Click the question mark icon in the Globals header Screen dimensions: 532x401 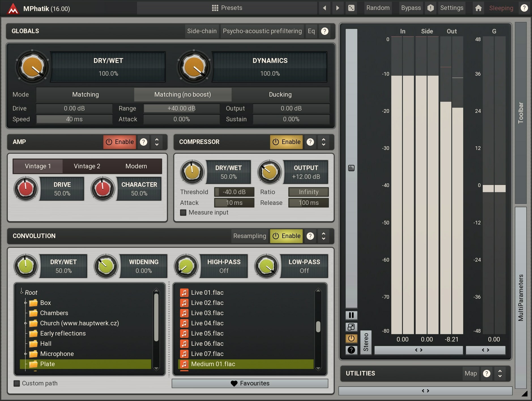click(324, 31)
